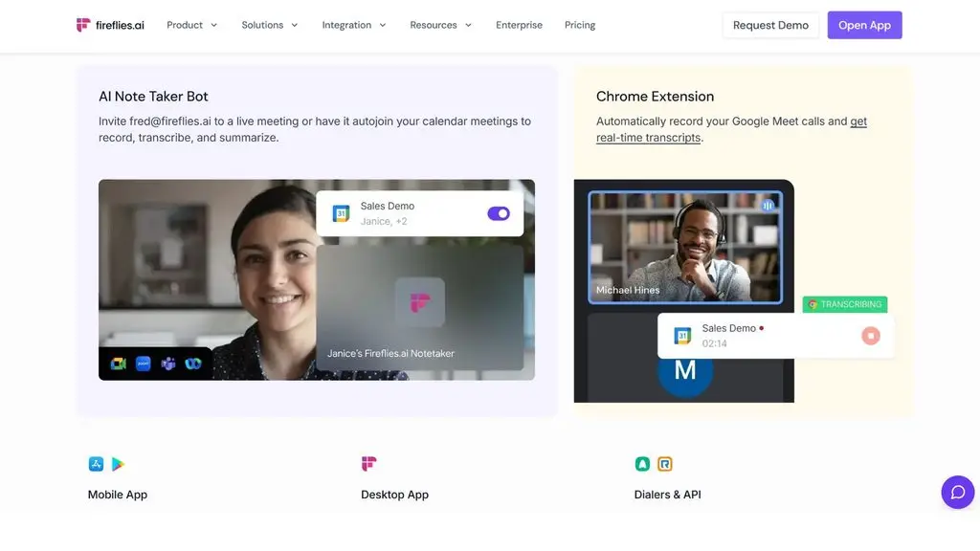This screenshot has height=551, width=980.
Task: Click the TRANSCRIBING status badge
Action: click(845, 304)
